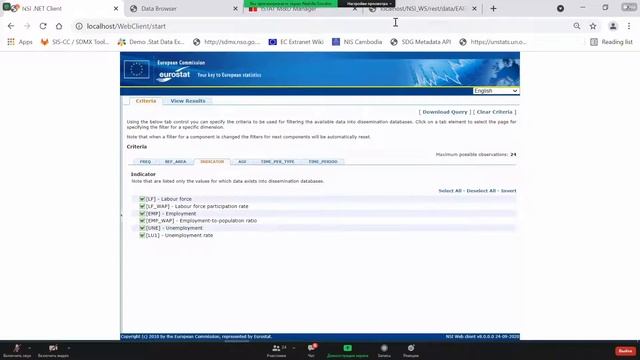
Task: Open the unstats.un.org bookmark
Action: click(x=493, y=42)
